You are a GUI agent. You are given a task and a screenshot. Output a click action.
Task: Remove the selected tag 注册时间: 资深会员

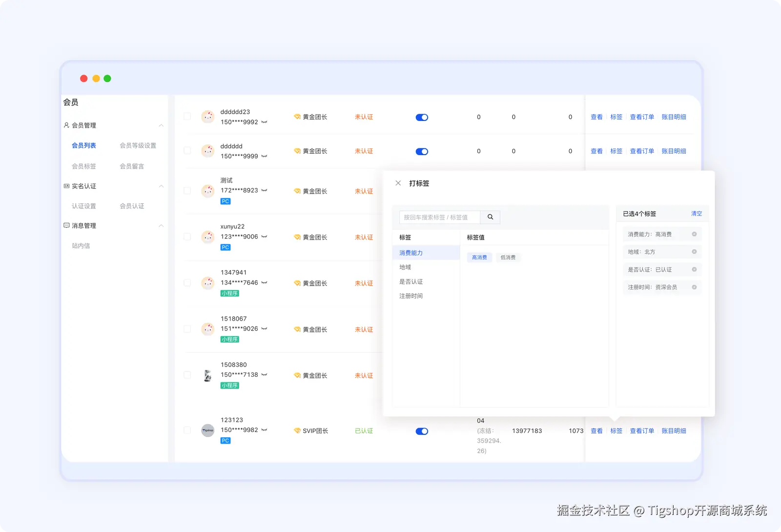694,287
